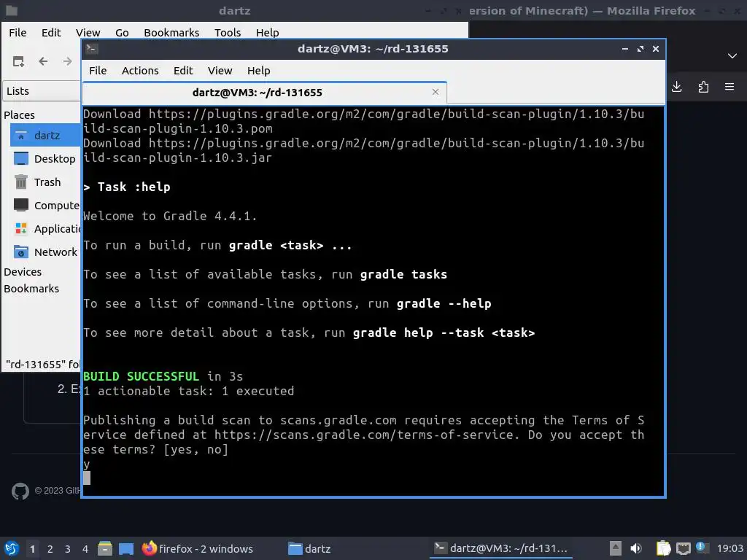Click 'rd-131655' status bar text
Image resolution: width=747 pixels, height=560 pixels.
click(42, 365)
